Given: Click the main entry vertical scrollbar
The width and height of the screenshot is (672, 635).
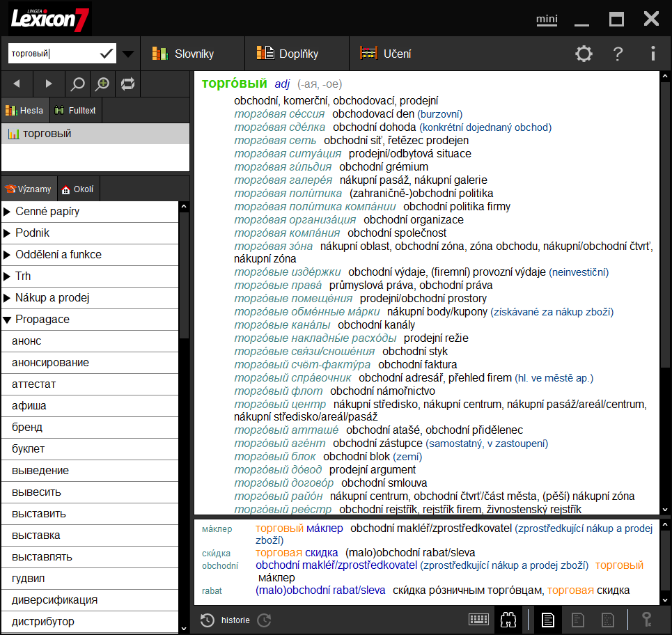Looking at the screenshot, I should (665, 225).
